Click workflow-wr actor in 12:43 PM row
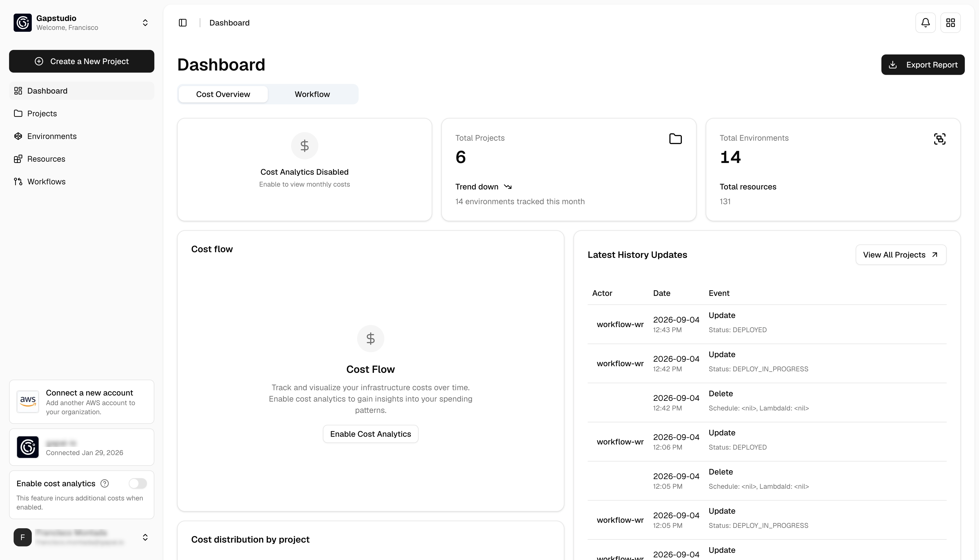 (620, 325)
